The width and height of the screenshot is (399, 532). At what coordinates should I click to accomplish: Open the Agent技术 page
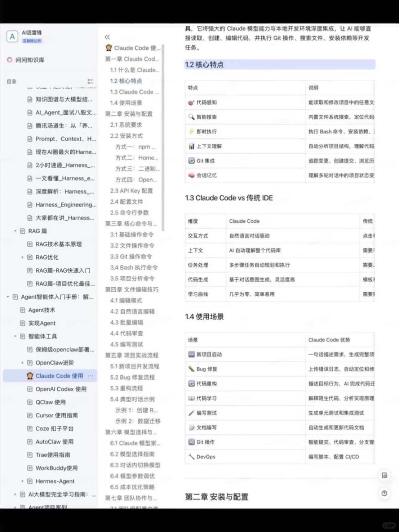coord(42,310)
